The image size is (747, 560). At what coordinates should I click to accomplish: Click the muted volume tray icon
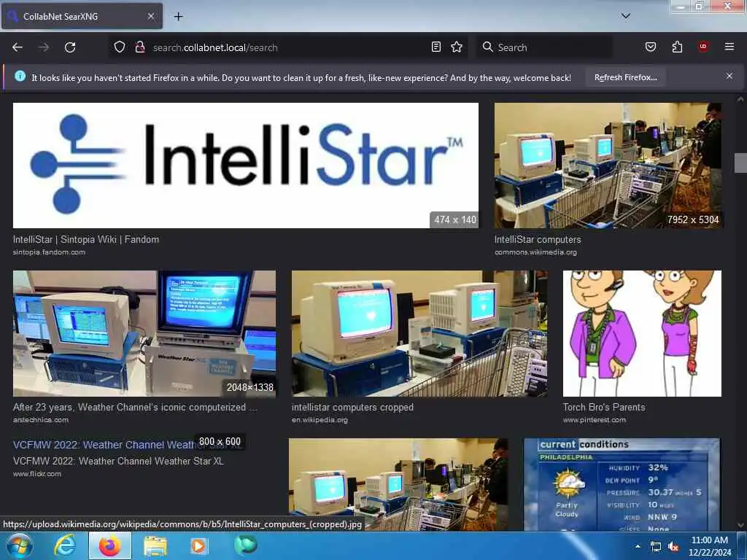click(673, 547)
